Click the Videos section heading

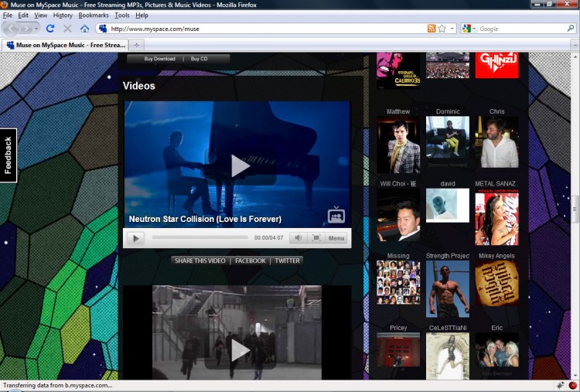[x=139, y=86]
